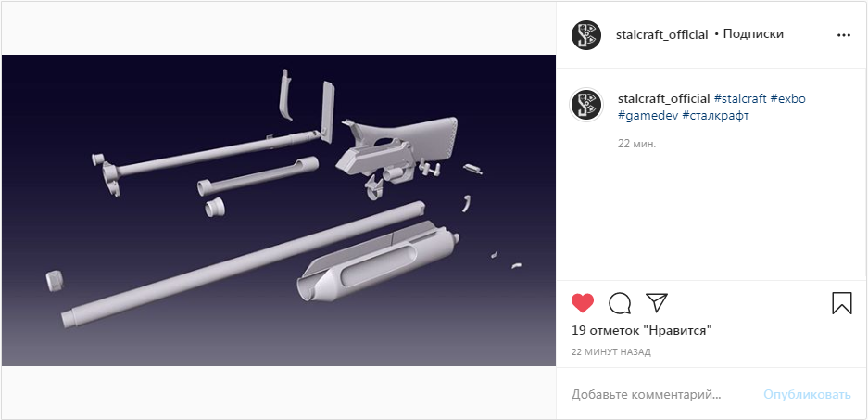
Task: Open stalcraft_official avatar in post header
Action: (x=587, y=34)
